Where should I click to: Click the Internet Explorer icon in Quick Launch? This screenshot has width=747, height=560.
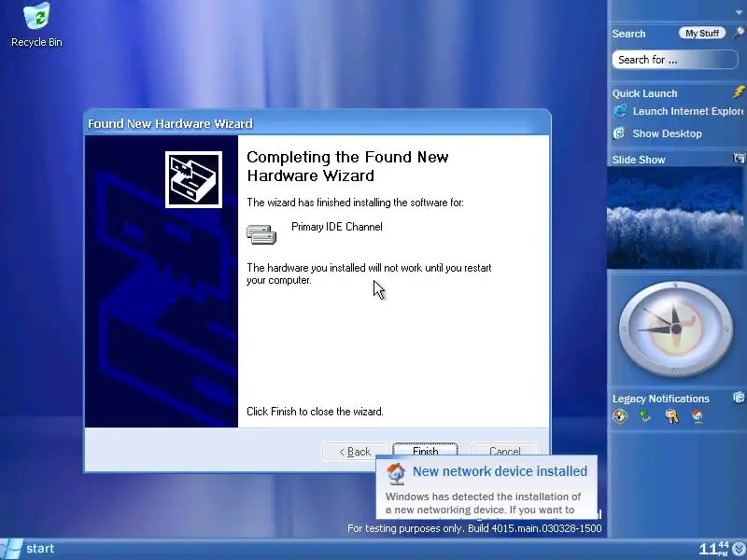pyautogui.click(x=620, y=111)
